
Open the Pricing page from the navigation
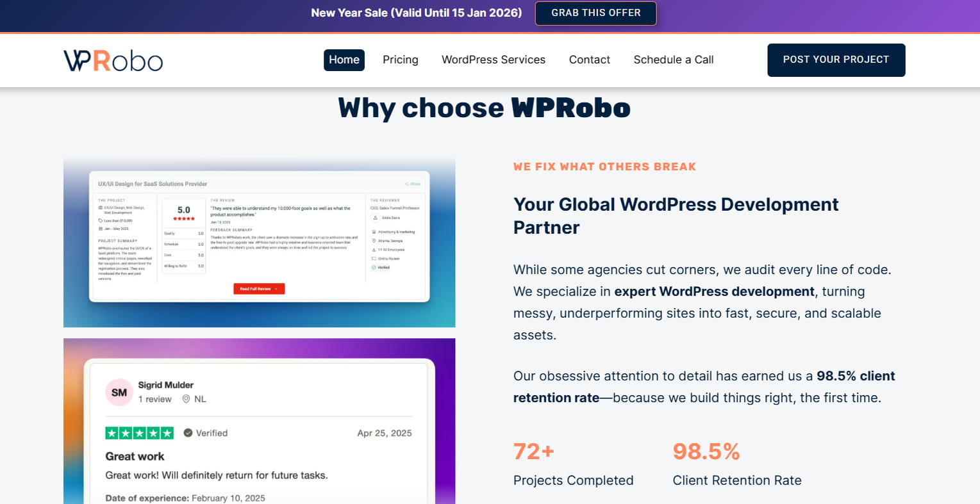click(401, 60)
